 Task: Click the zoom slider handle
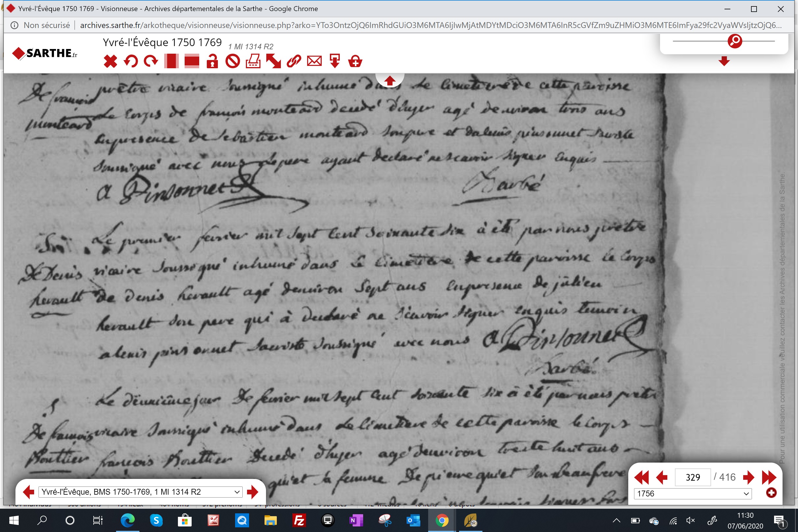click(x=735, y=41)
